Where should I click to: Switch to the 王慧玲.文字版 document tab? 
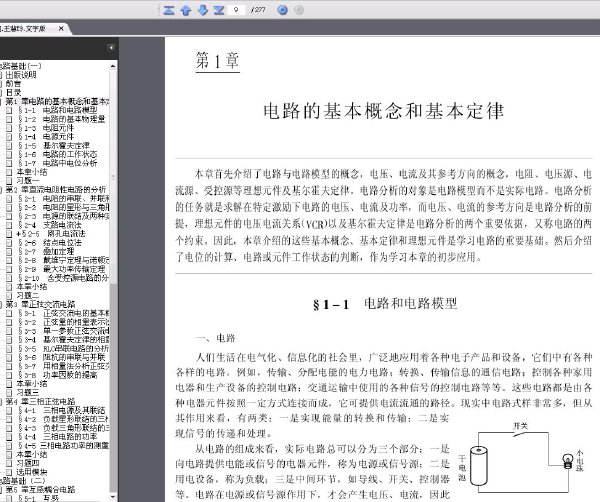pos(24,28)
